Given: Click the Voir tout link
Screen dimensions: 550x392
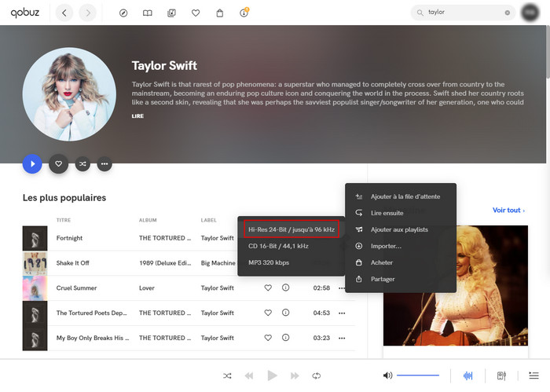Looking at the screenshot, I should tap(507, 211).
